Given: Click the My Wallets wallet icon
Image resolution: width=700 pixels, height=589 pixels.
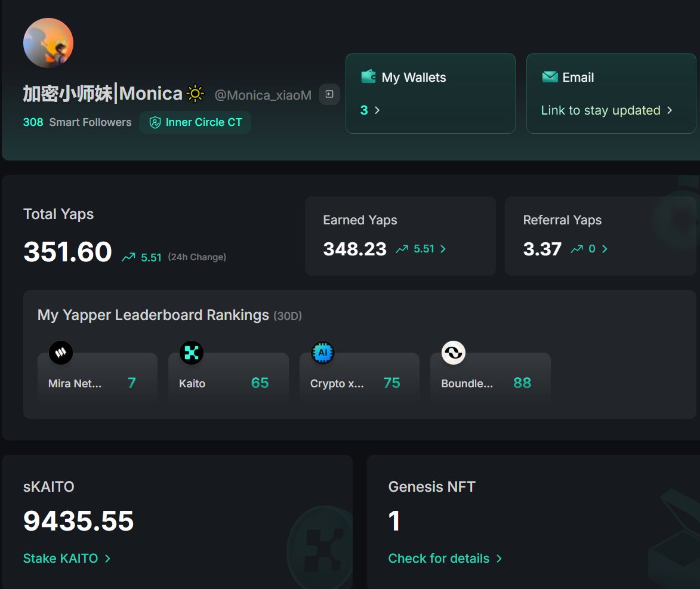Looking at the screenshot, I should 368,77.
